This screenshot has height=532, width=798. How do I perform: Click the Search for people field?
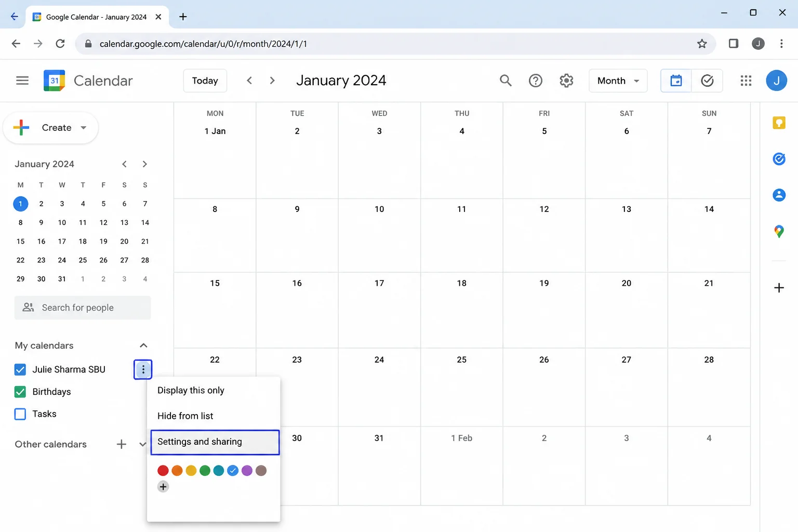tap(83, 308)
